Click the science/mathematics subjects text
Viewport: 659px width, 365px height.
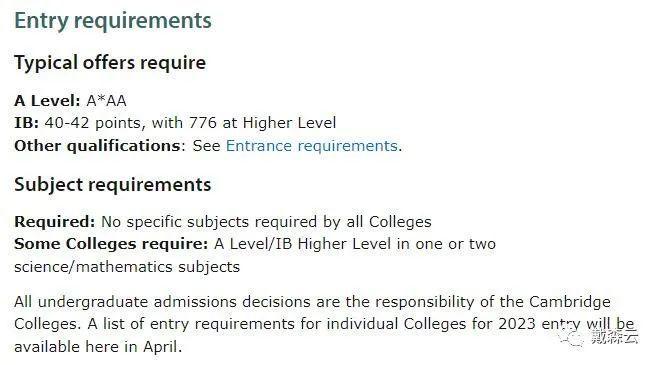127,267
